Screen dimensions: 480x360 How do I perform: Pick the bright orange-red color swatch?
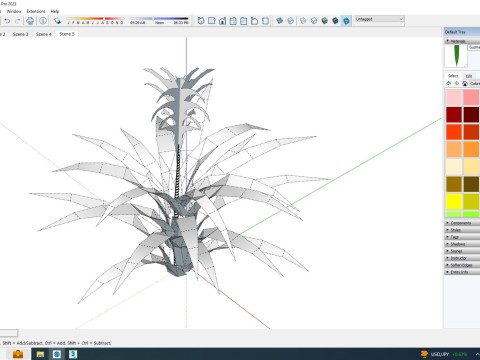(454, 132)
